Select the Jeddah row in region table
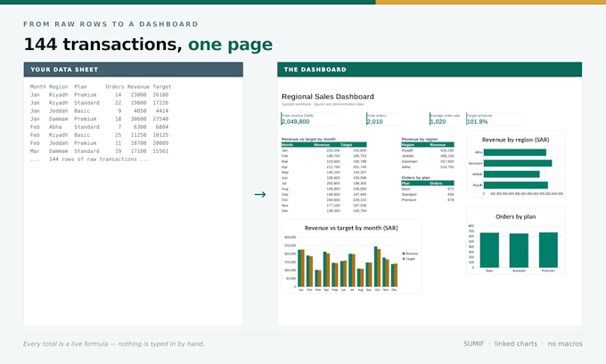This screenshot has height=364, width=606. point(428,156)
